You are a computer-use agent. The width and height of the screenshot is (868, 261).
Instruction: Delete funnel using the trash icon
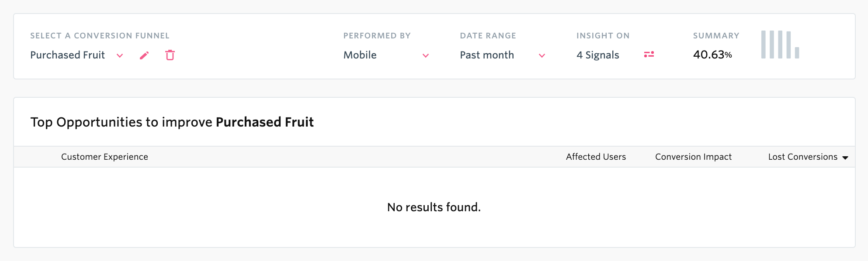pyautogui.click(x=170, y=55)
